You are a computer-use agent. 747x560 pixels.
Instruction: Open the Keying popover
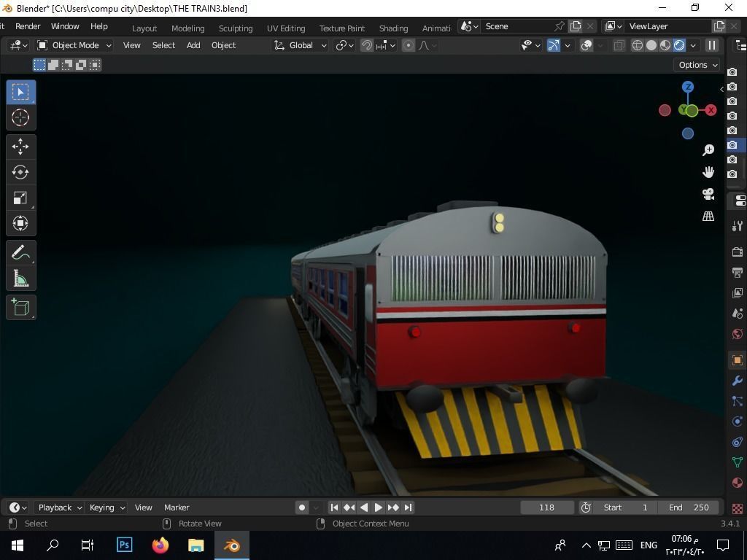pyautogui.click(x=107, y=507)
